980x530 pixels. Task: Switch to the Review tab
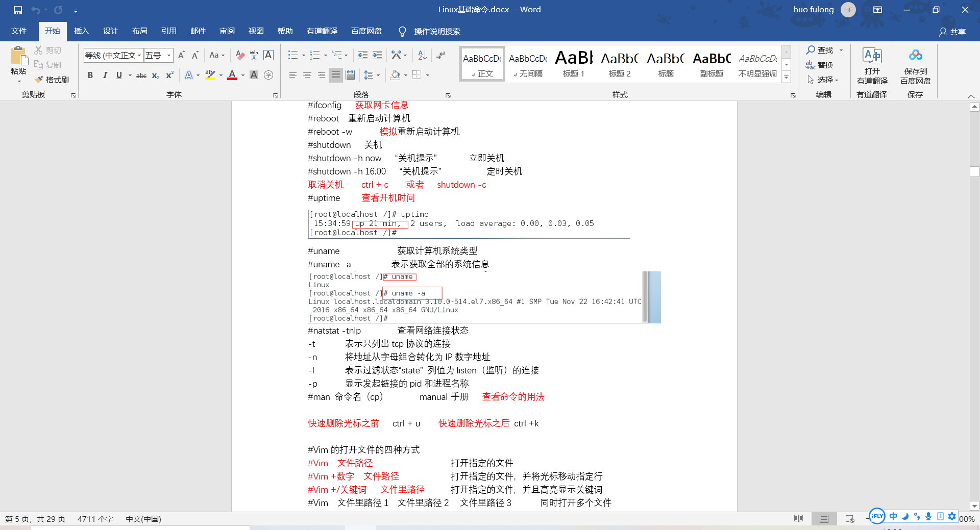coord(227,31)
